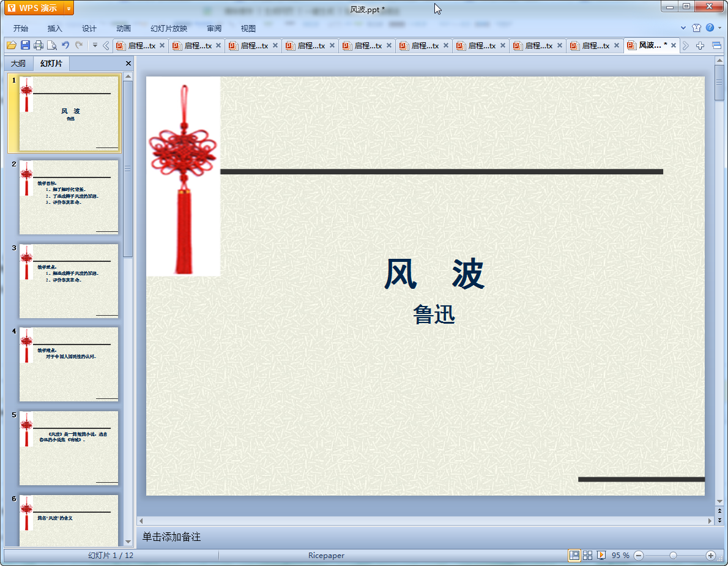The width and height of the screenshot is (728, 566).
Task: Switch to Slide Sorter view icon
Action: pos(588,556)
